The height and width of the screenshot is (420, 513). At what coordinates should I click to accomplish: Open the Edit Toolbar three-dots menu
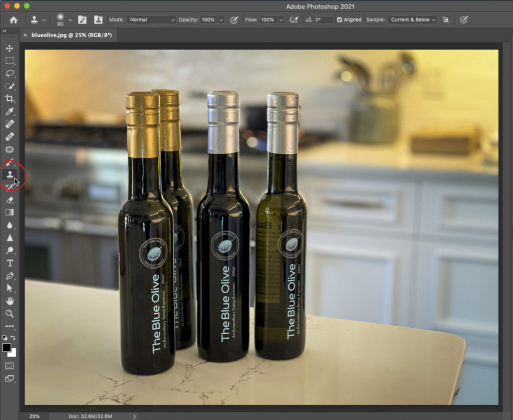coord(10,326)
